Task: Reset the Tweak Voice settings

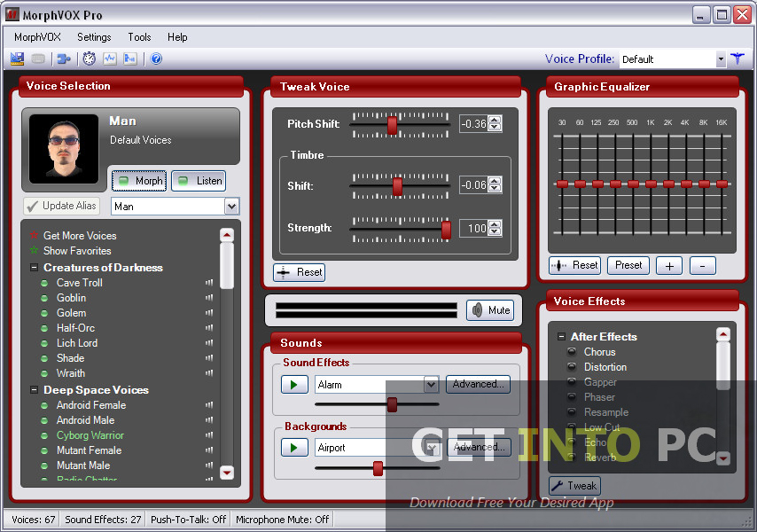Action: click(300, 272)
